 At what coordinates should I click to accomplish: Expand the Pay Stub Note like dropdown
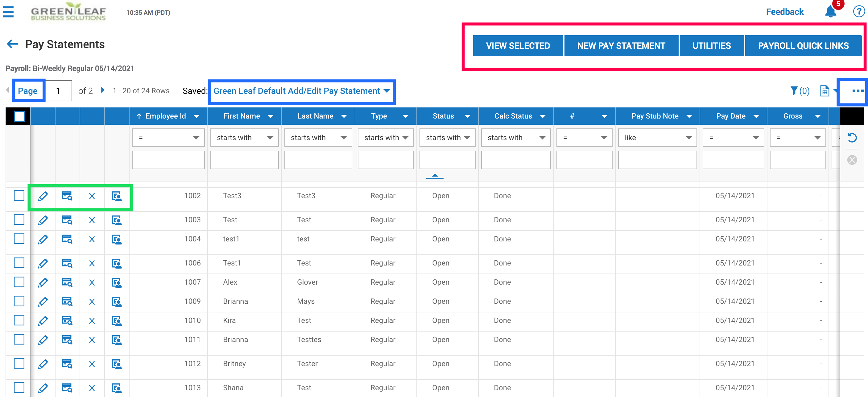[657, 138]
